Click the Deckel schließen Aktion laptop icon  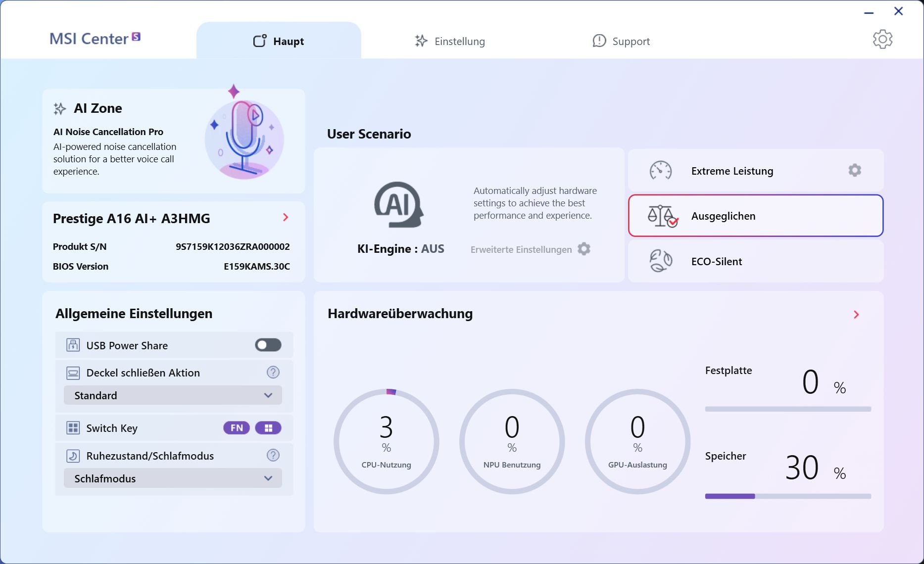73,373
